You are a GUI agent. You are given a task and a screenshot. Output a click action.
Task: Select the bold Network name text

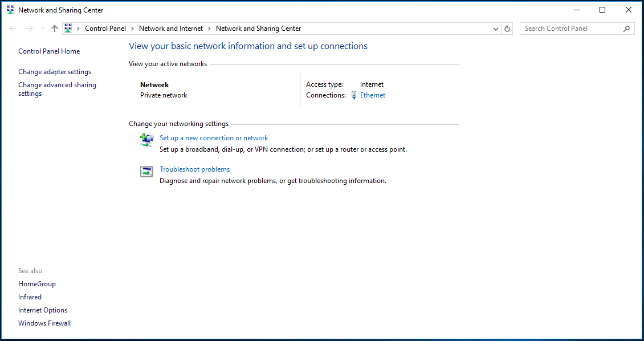pos(154,85)
